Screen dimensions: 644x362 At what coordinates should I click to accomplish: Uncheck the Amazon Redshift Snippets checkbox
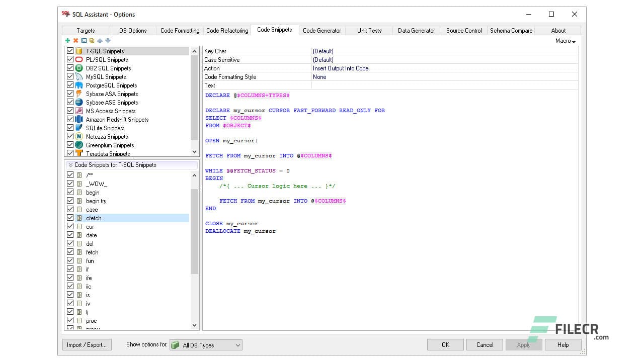[x=70, y=119]
